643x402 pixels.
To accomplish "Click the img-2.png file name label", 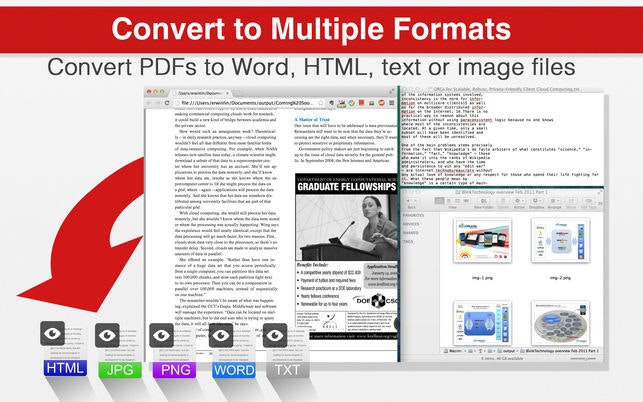I will 560,278.
